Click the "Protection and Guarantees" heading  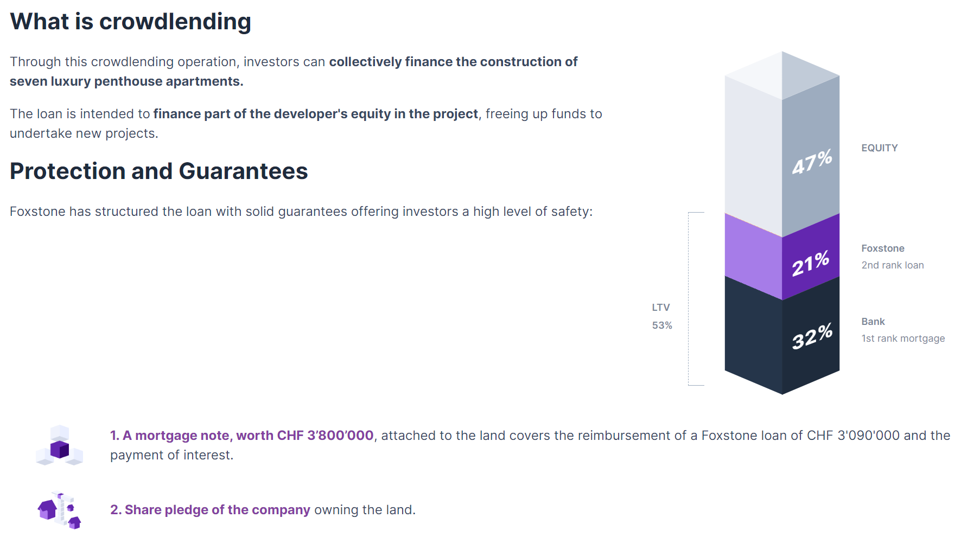[159, 171]
